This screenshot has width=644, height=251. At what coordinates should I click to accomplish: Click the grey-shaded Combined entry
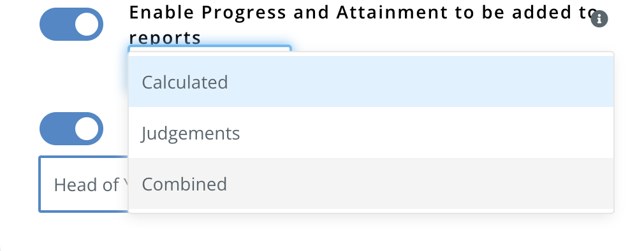[x=371, y=183]
